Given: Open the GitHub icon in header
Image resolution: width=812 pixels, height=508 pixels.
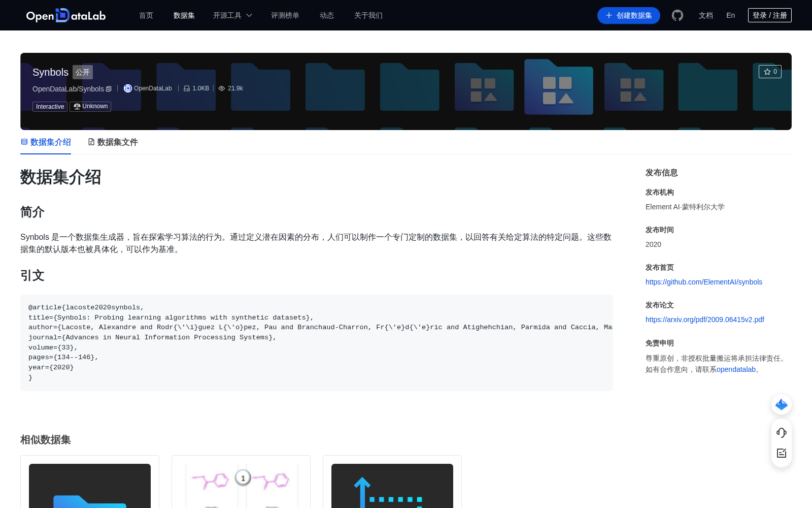Looking at the screenshot, I should click(677, 15).
